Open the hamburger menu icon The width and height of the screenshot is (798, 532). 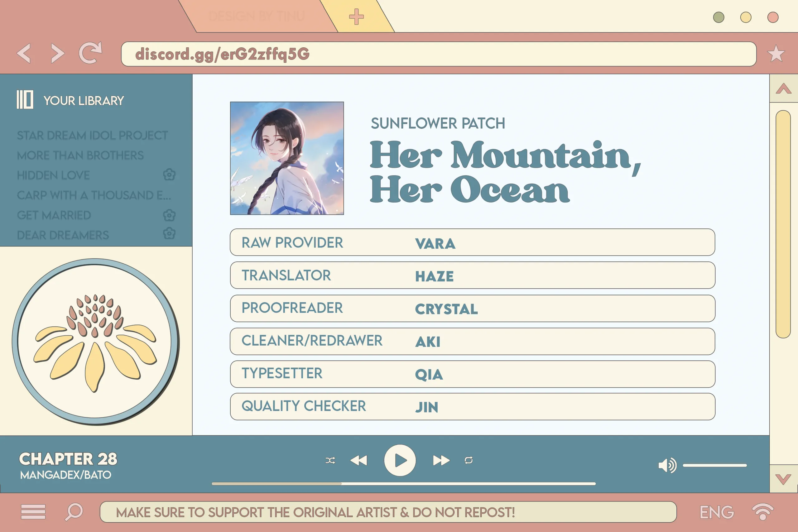point(33,512)
